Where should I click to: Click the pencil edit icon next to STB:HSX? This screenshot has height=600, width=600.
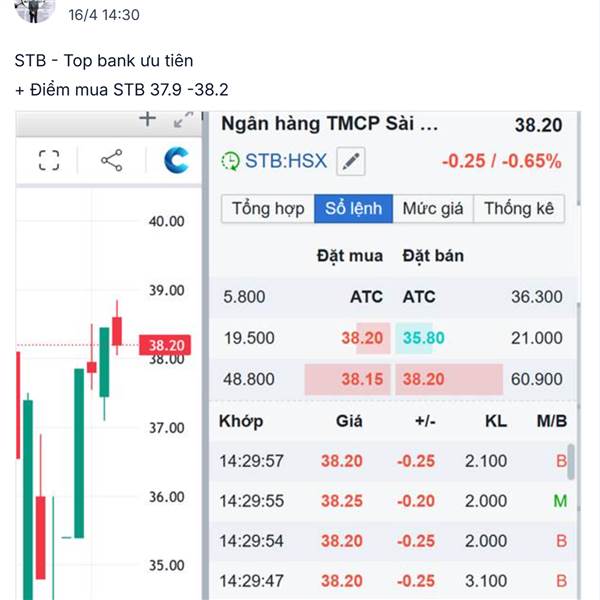tap(351, 161)
